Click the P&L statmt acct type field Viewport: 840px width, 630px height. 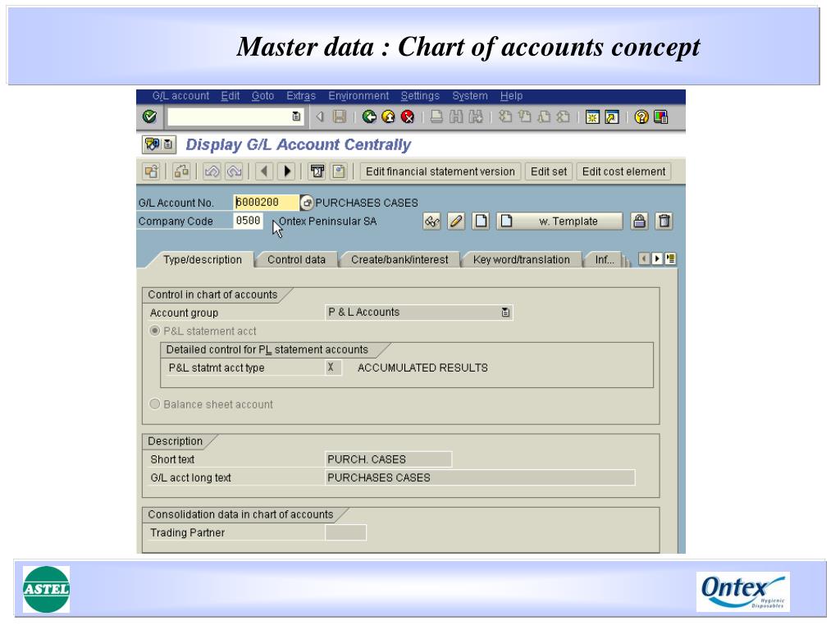[333, 367]
